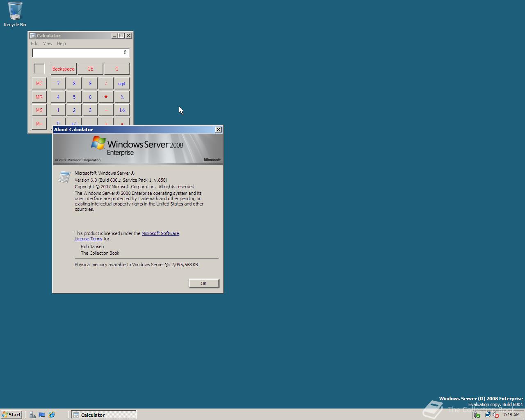This screenshot has width=525, height=420.
Task: Click the power plug tray icon
Action: (x=477, y=415)
